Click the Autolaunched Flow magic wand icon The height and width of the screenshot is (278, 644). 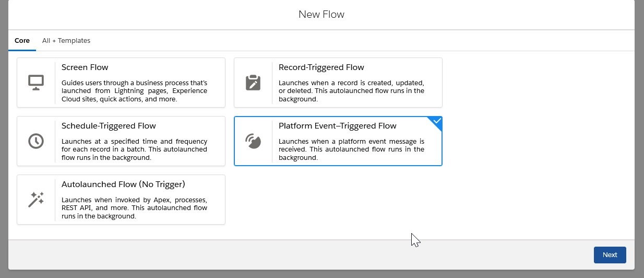(x=36, y=200)
